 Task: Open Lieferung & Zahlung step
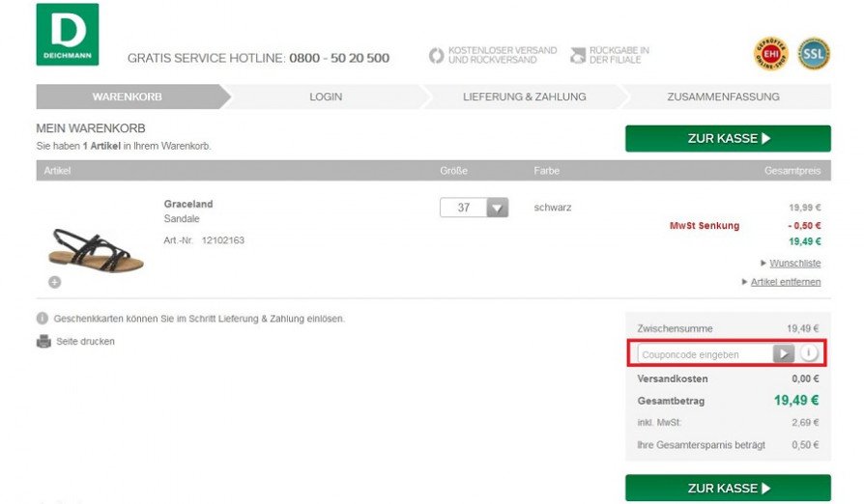(524, 97)
